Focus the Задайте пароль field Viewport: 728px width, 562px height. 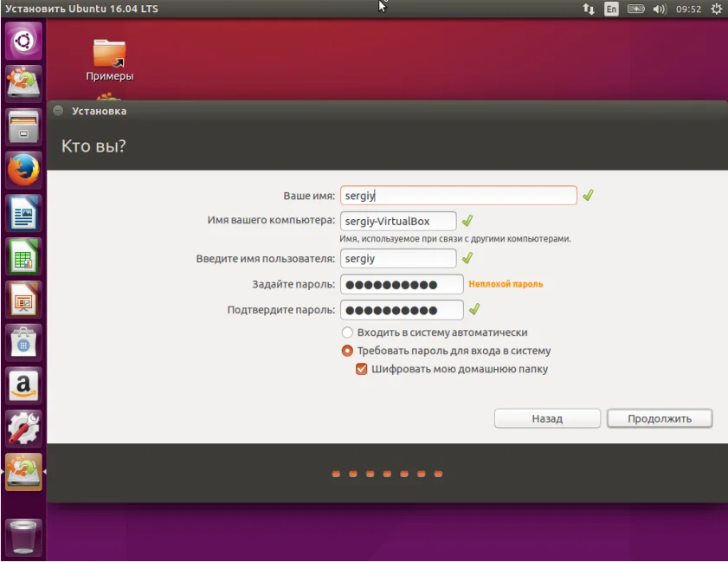402,284
